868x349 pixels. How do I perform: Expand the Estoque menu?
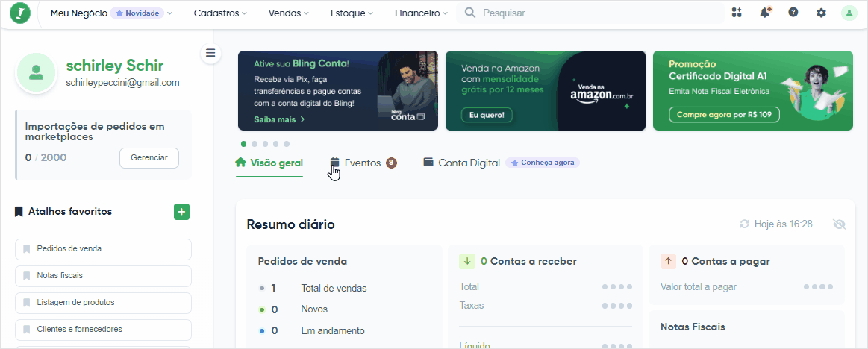352,13
